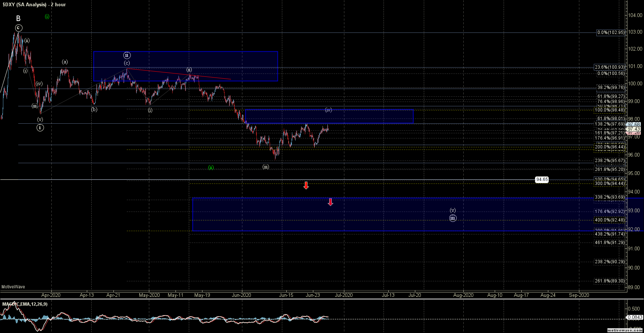Viewport: 644px width, 333px height.
Task: Click the 0.0%(102.95) Fibonacci label
Action: pos(611,32)
